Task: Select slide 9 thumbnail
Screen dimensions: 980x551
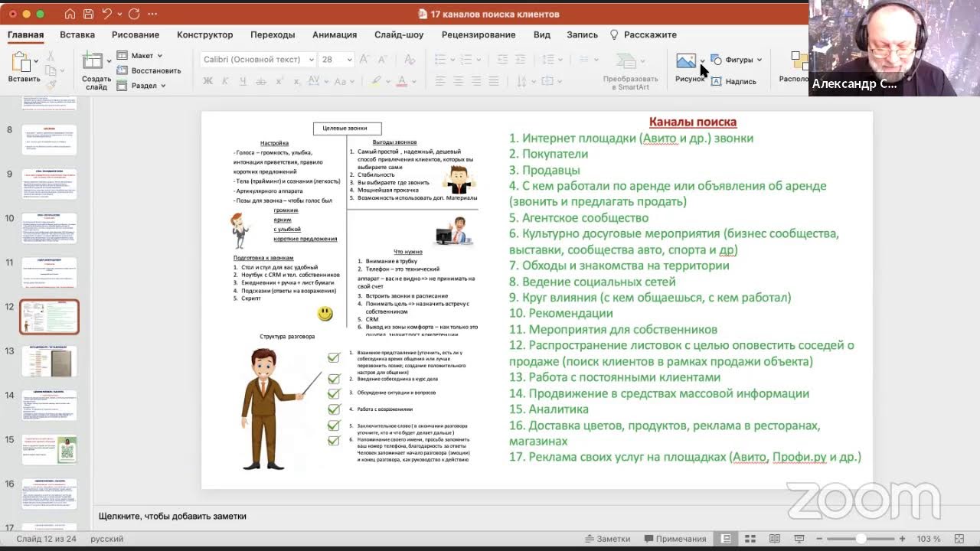Action: pyautogui.click(x=49, y=184)
